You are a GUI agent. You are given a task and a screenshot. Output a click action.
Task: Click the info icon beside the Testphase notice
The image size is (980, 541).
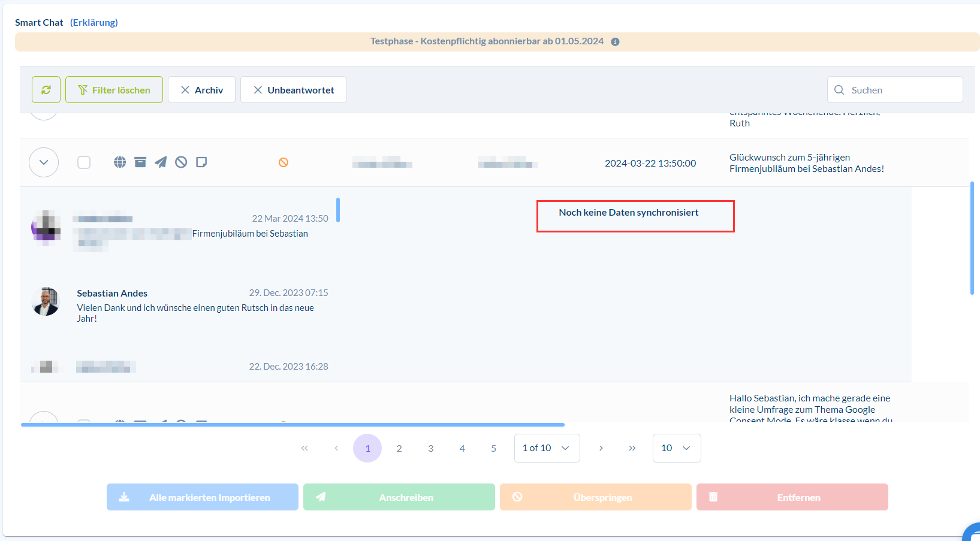(615, 42)
